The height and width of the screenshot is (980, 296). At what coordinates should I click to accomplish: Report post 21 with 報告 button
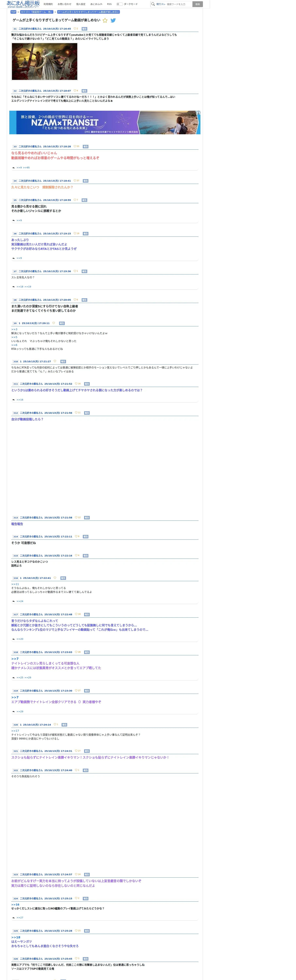87,751
